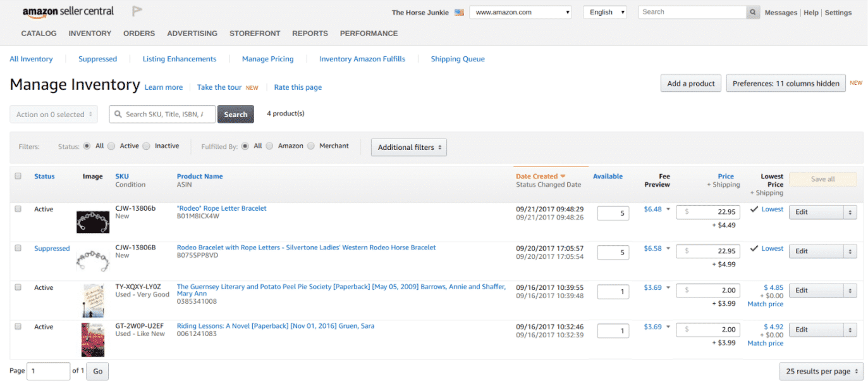Expand the $6.48 fee preview arrow

click(x=668, y=210)
